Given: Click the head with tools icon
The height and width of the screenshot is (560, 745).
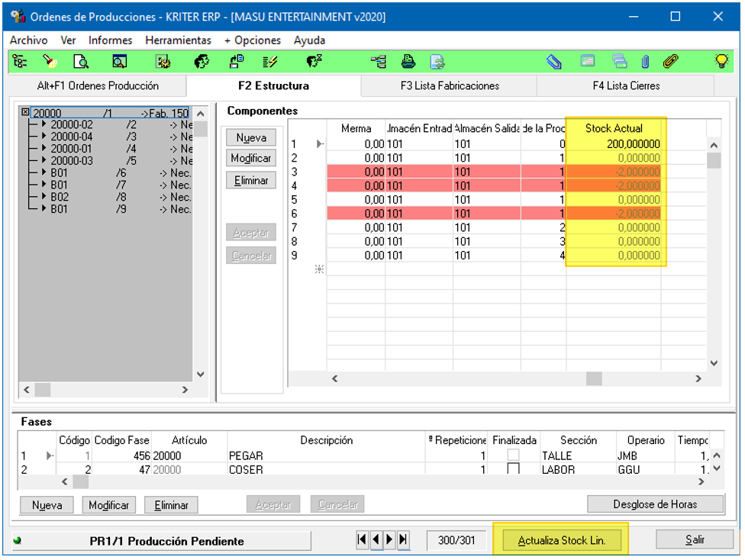Looking at the screenshot, I should (314, 62).
